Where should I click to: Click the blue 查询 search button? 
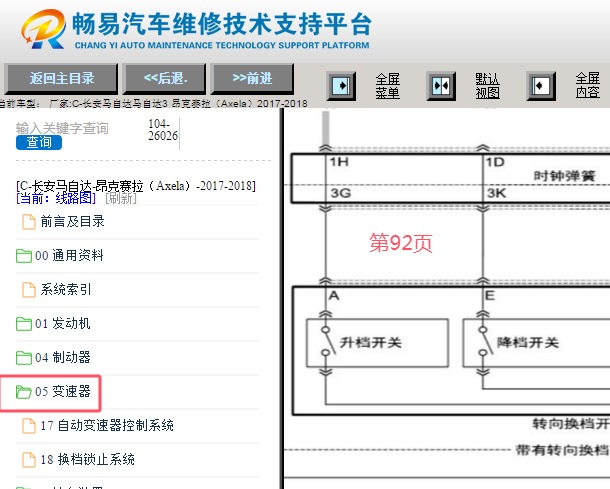pos(39,142)
